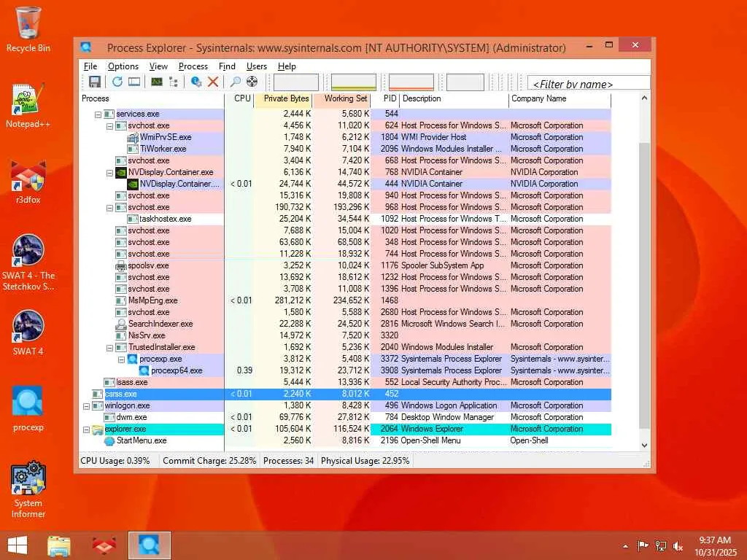Collapse the svchost.exe PID 968 node
Screen dimensions: 747x560
click(109, 208)
